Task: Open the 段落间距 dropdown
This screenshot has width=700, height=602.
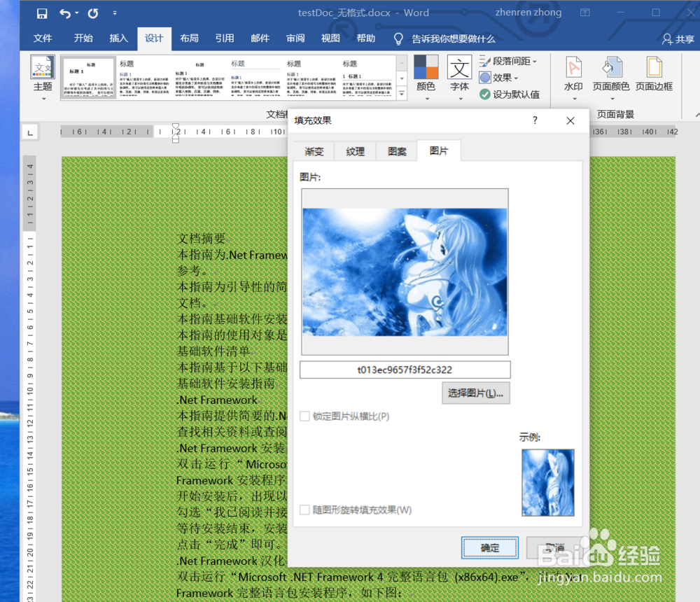Action: pos(508,61)
